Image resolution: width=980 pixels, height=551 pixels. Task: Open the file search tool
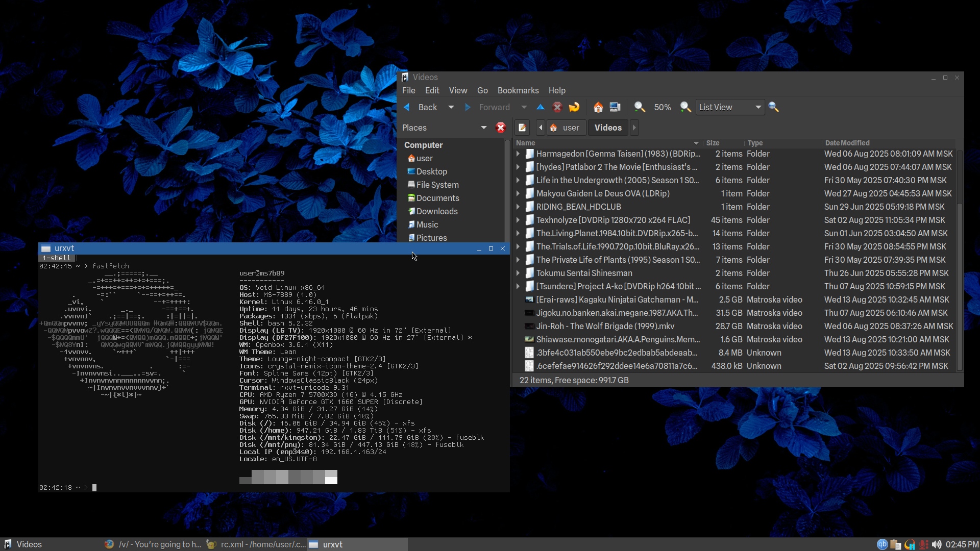point(774,107)
